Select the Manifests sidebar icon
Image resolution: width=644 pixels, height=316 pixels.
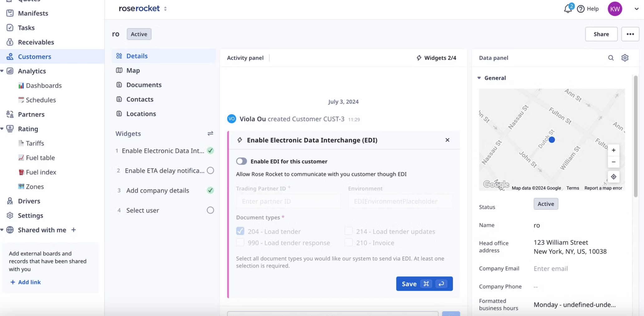click(10, 13)
